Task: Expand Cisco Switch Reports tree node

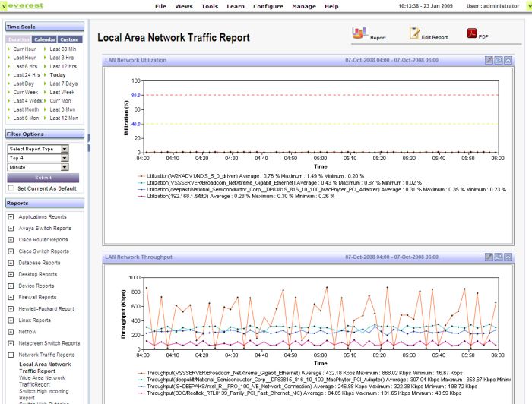Action: pyautogui.click(x=11, y=251)
